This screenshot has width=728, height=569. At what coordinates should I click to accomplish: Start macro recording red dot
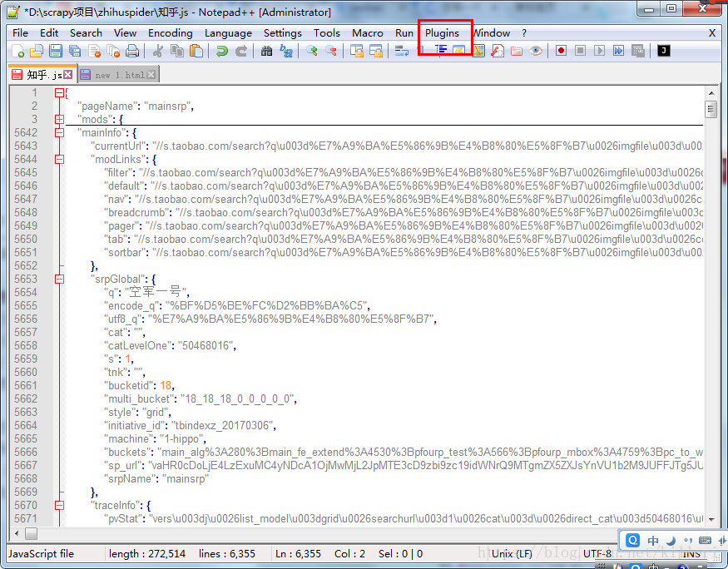pyautogui.click(x=561, y=51)
